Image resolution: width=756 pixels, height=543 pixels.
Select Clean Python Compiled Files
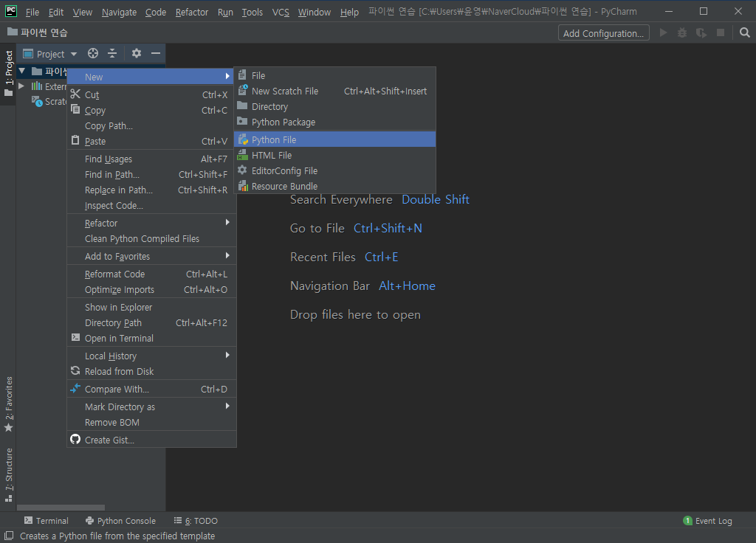pyautogui.click(x=151, y=238)
